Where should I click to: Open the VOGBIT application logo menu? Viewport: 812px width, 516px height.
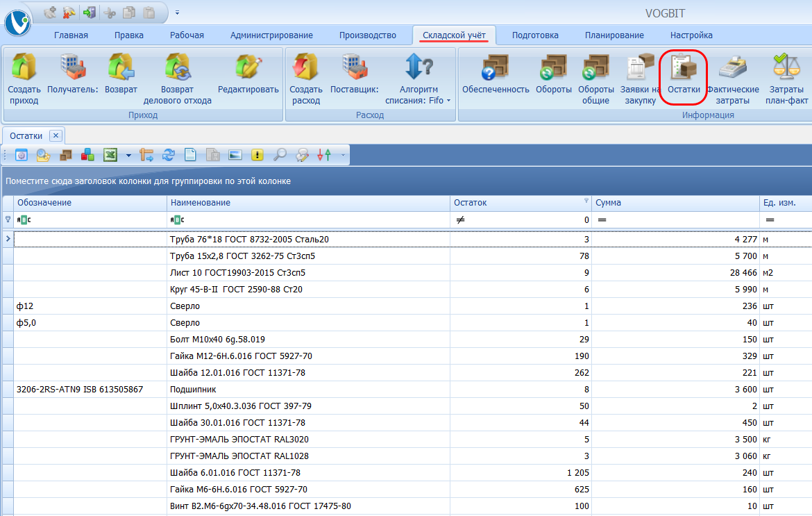tap(17, 23)
